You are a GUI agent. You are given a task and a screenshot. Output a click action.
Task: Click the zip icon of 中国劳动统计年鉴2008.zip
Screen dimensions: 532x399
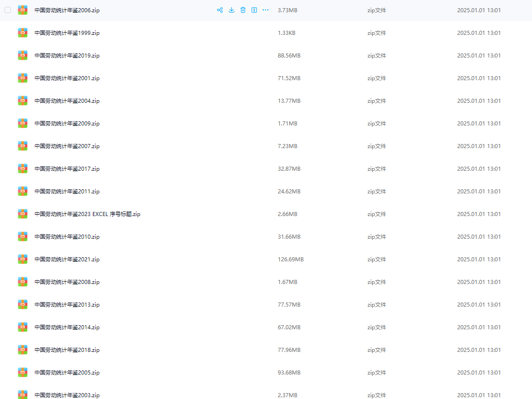[x=23, y=282]
